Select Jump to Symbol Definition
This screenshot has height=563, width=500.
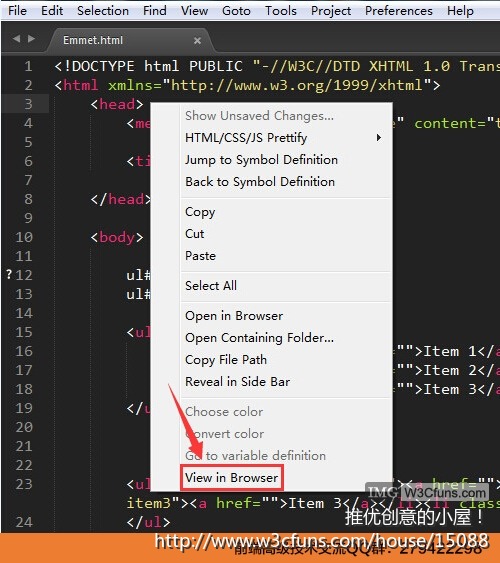tap(286, 159)
